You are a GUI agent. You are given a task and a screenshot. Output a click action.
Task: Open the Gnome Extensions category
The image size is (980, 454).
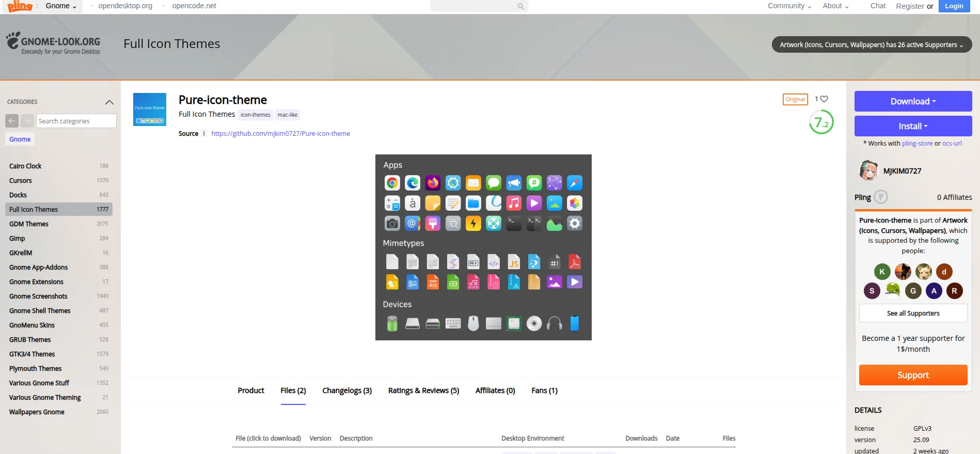(x=59, y=282)
